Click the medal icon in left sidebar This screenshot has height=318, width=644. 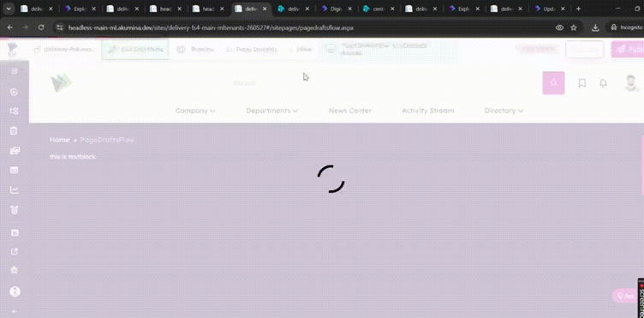tap(14, 210)
